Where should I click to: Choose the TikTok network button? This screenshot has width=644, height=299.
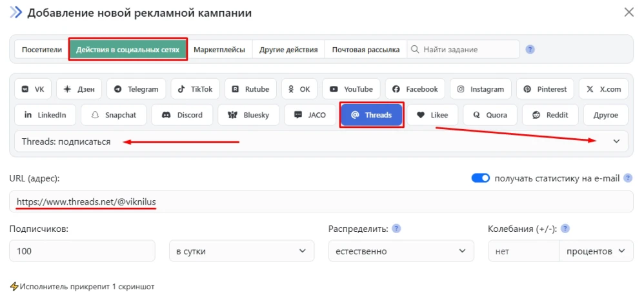click(x=196, y=89)
